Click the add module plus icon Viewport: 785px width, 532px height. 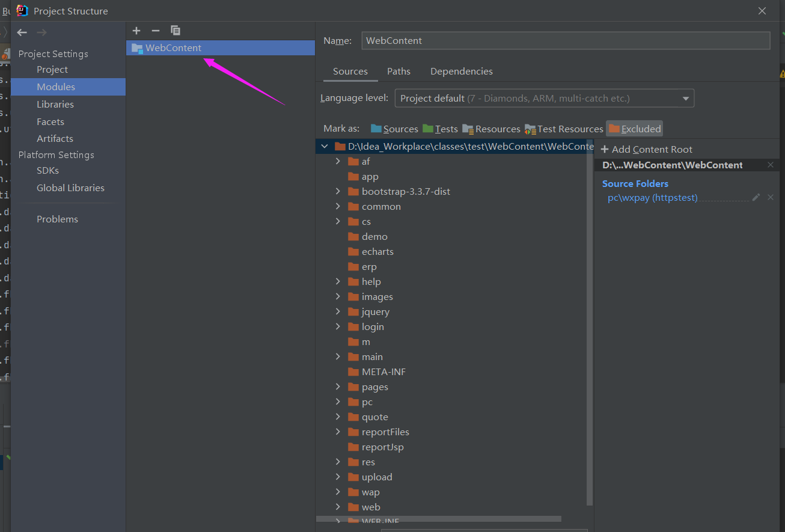tap(136, 31)
